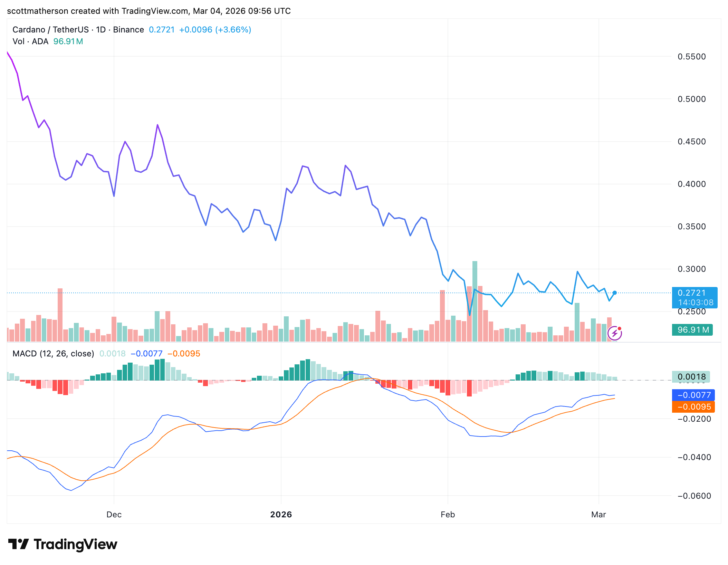The height and width of the screenshot is (565, 728).
Task: Click the Mar label on the time axis
Action: pyautogui.click(x=599, y=514)
